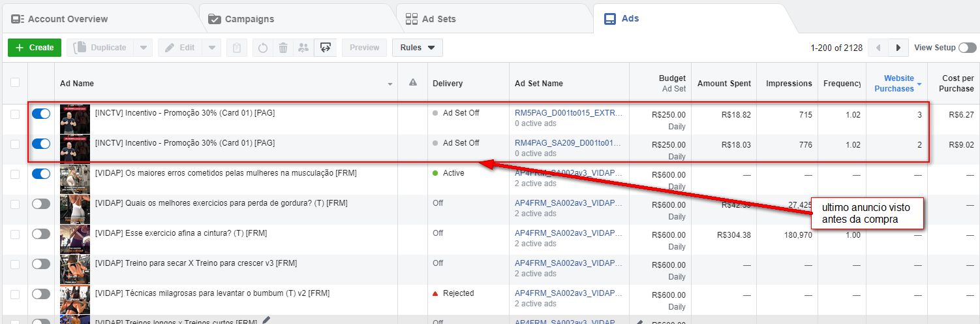The width and height of the screenshot is (980, 324).
Task: Click the pencil icon beside Treinos longos ad
Action: [x=266, y=320]
